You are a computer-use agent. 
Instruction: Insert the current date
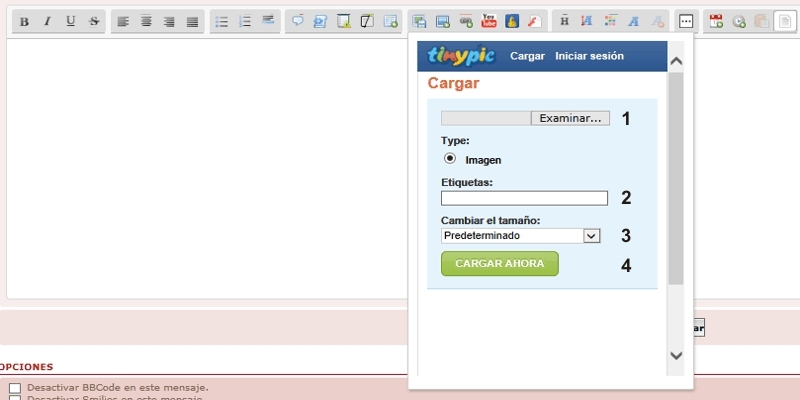[716, 21]
